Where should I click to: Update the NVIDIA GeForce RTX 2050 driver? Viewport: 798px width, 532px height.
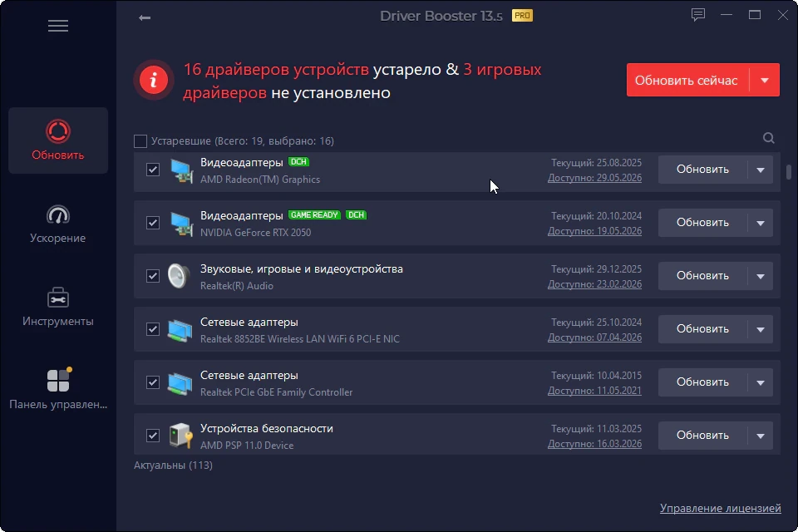pos(702,223)
